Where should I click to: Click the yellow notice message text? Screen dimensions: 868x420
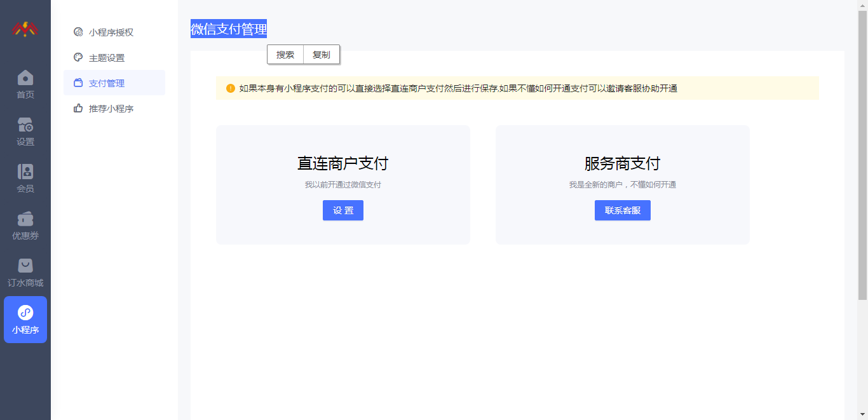tap(458, 88)
